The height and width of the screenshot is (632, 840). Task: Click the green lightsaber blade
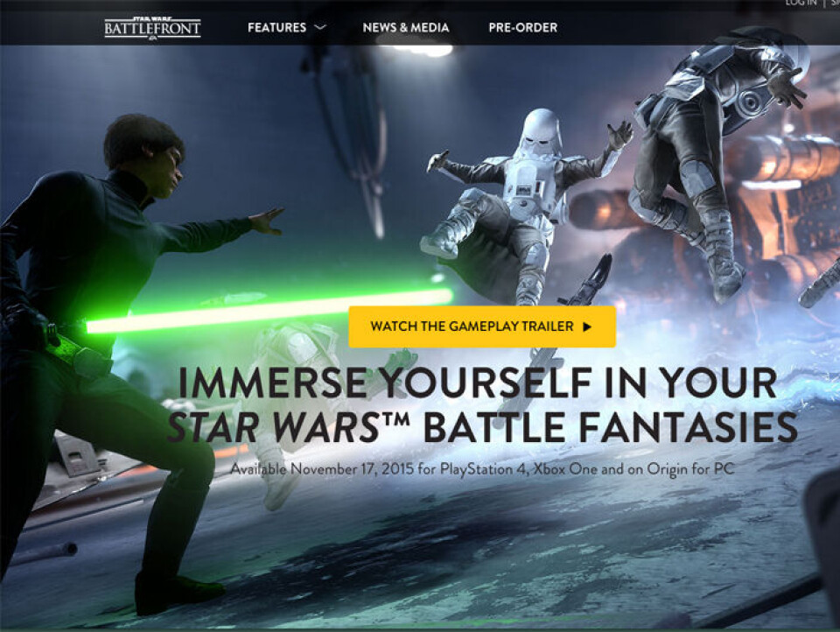[x=262, y=312]
